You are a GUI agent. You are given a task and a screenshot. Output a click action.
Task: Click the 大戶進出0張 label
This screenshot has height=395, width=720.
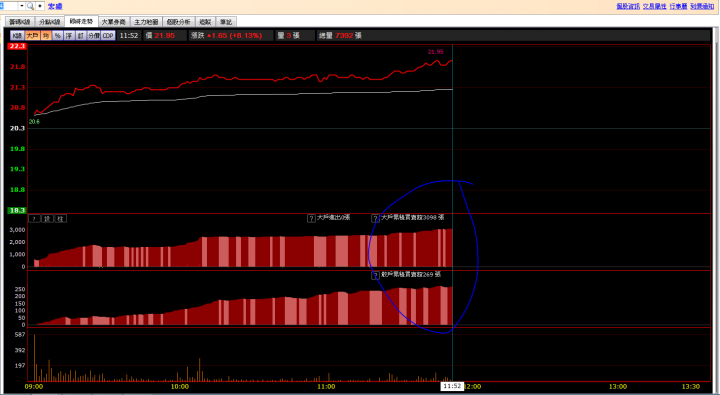(333, 217)
